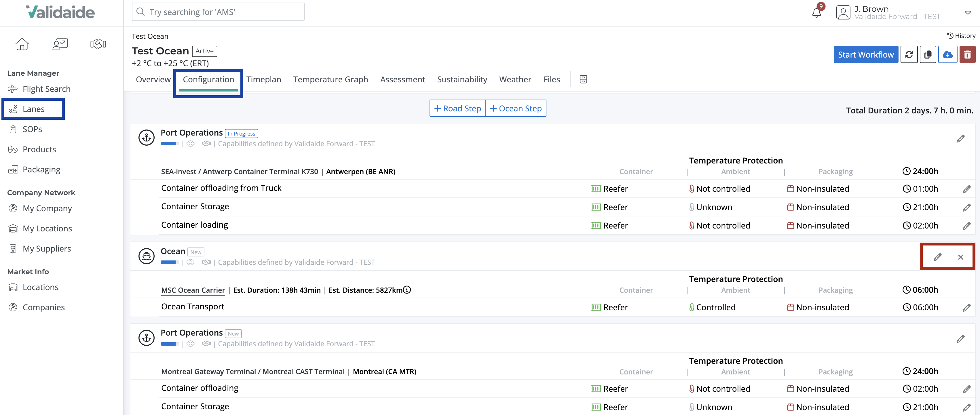Click progress bar under last Port Operations

pyautogui.click(x=170, y=344)
